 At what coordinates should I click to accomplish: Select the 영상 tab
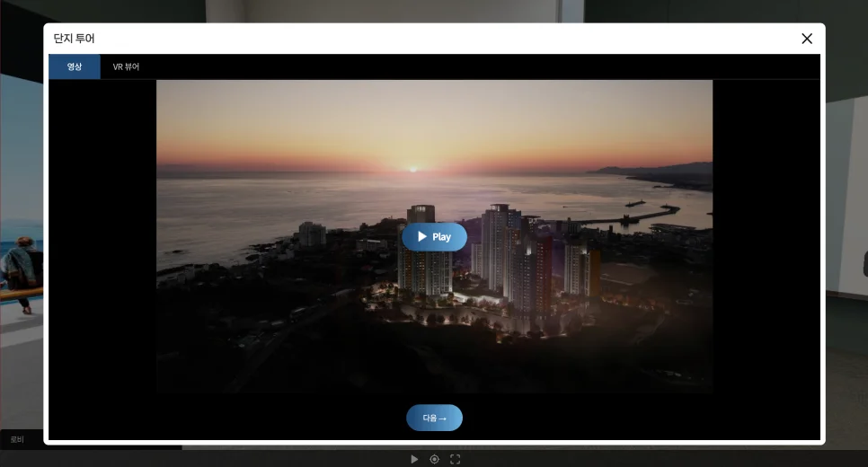[75, 66]
